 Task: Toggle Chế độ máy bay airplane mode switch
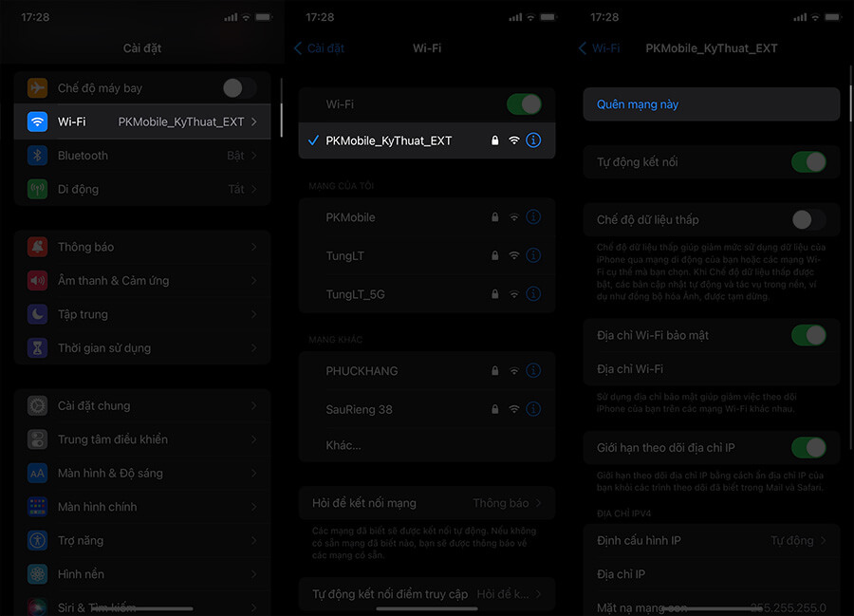238,88
